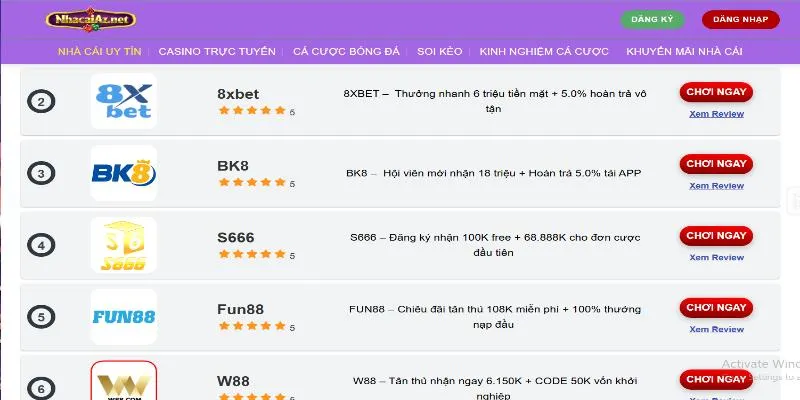Viewport: 800px width, 400px height.
Task: Open the W88 logo thumbnail
Action: [124, 381]
